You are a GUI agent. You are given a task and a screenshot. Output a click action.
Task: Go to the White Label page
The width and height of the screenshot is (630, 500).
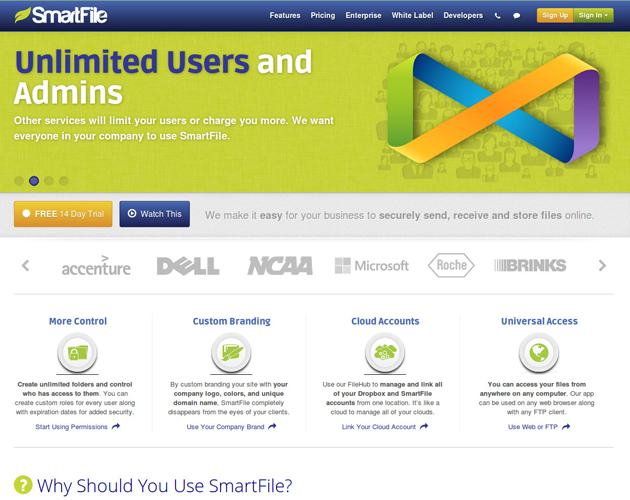coord(412,16)
